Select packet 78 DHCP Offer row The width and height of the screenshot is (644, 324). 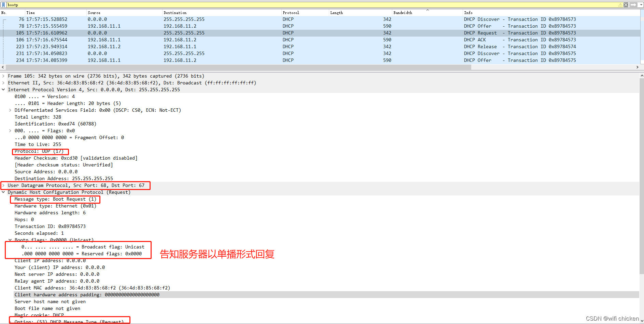pos(320,26)
